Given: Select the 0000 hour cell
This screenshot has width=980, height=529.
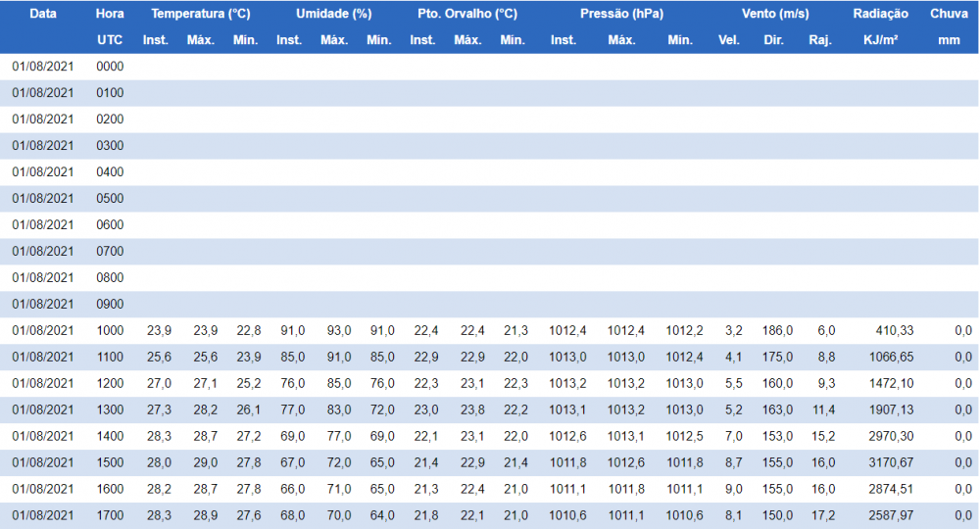Looking at the screenshot, I should coord(110,67).
